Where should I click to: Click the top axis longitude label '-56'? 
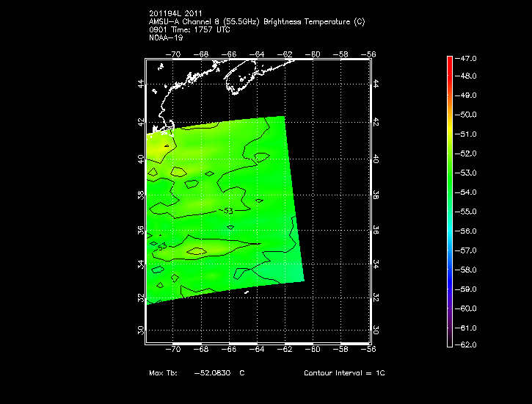[368, 54]
